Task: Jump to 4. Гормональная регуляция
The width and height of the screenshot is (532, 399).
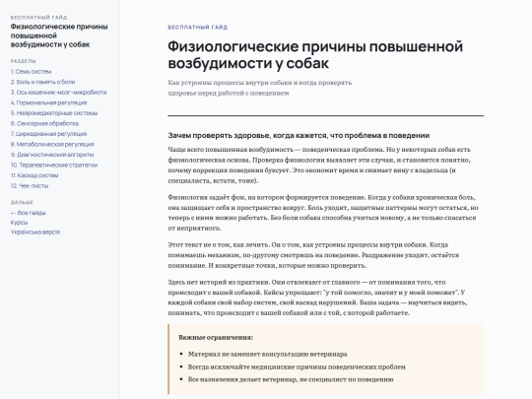Action: click(x=48, y=102)
